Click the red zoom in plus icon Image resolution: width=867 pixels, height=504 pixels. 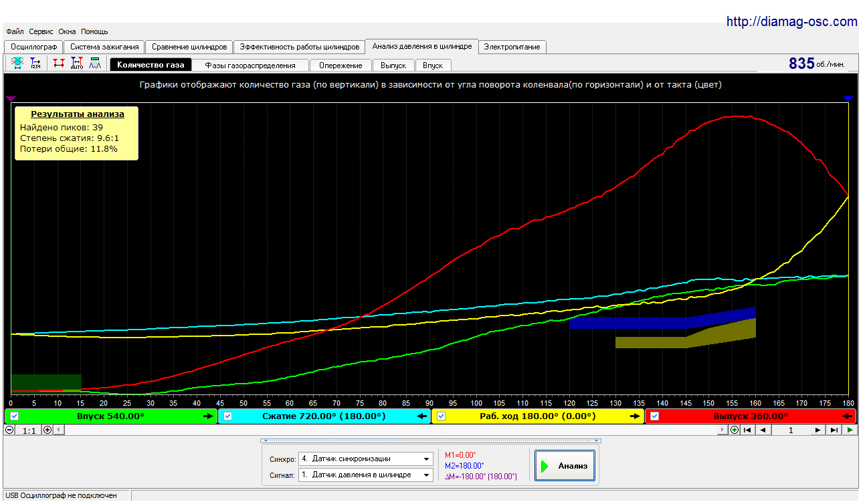47,430
